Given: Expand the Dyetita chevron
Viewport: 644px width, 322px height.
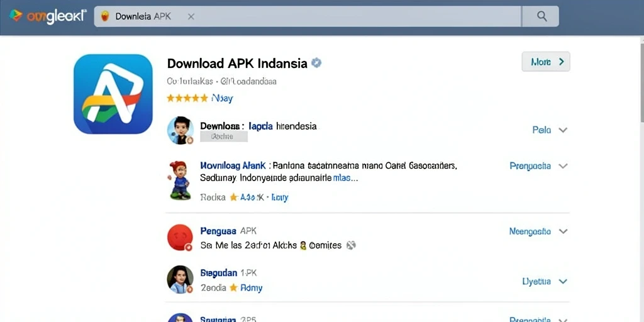Looking at the screenshot, I should (563, 281).
